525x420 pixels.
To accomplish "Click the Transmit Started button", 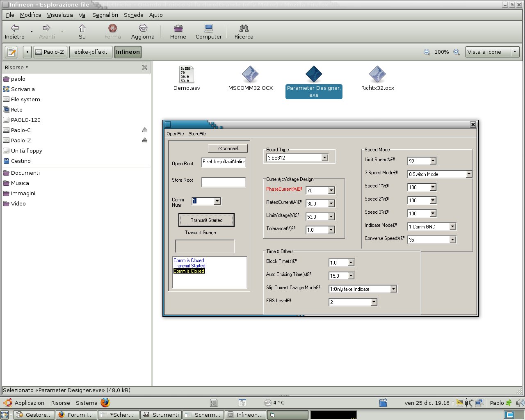I will (x=206, y=220).
